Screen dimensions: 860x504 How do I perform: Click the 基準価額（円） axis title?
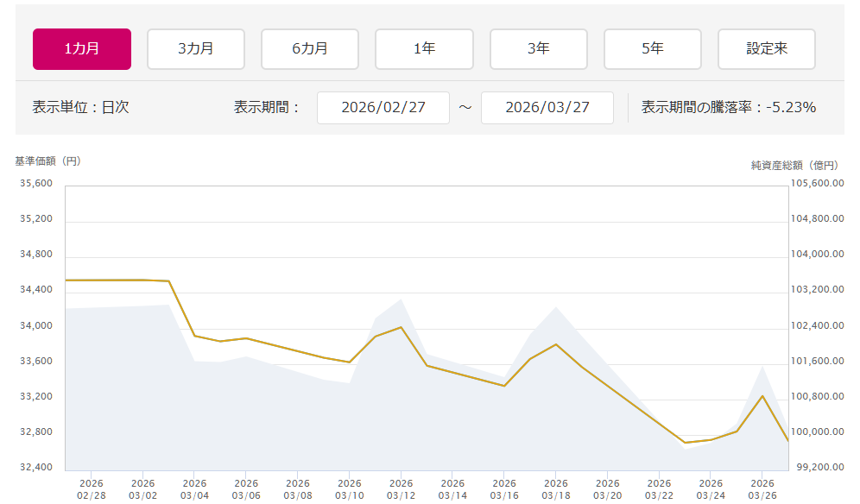47,161
